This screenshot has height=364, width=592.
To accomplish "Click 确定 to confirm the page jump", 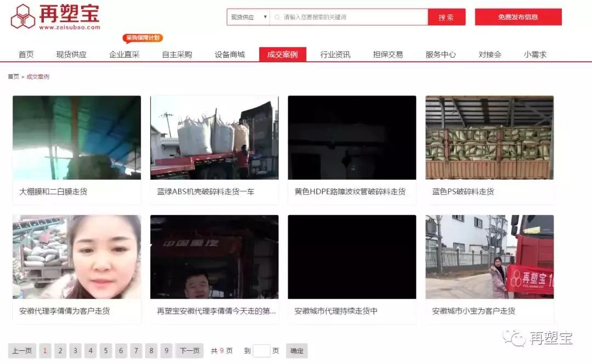I will click(x=296, y=350).
